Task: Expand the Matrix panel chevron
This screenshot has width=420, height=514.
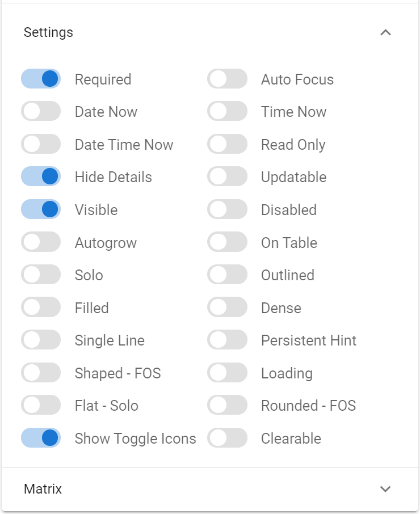Action: (x=385, y=489)
